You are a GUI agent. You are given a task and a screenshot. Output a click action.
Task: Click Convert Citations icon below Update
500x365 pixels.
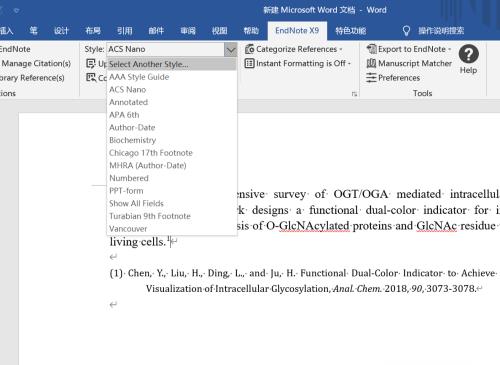pyautogui.click(x=90, y=78)
